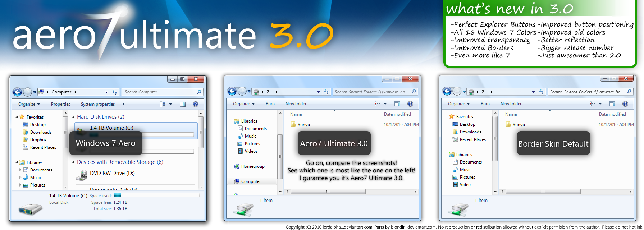Toggle preview pane in Computer window
This screenshot has width=644, height=230.
point(183,104)
